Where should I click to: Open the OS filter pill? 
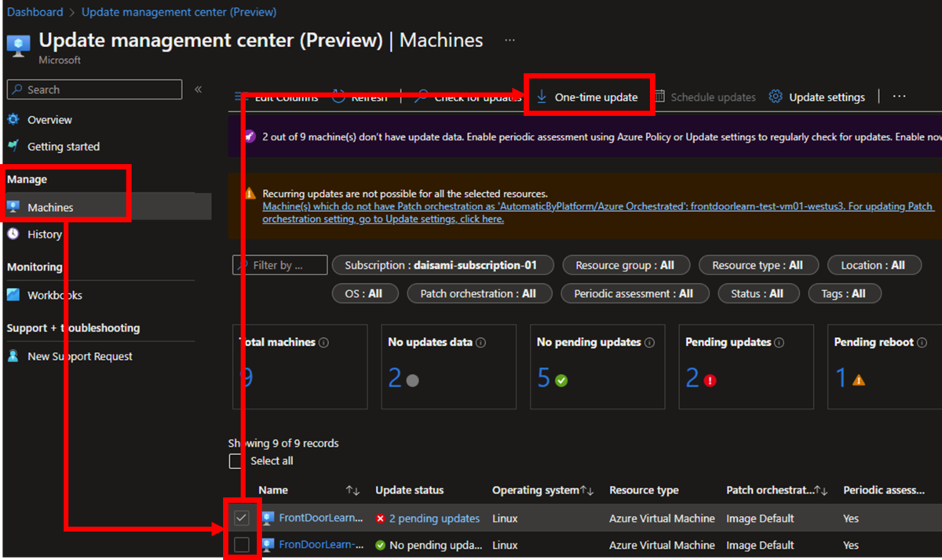click(364, 294)
